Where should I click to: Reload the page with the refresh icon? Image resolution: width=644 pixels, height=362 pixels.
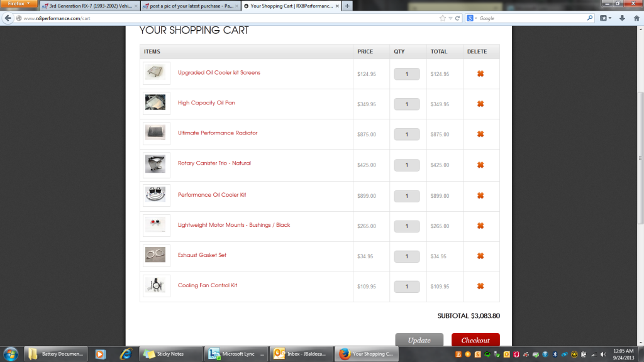click(x=457, y=18)
